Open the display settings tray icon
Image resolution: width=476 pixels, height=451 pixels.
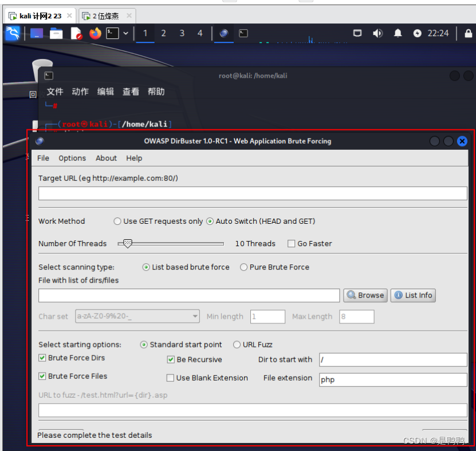pos(357,33)
